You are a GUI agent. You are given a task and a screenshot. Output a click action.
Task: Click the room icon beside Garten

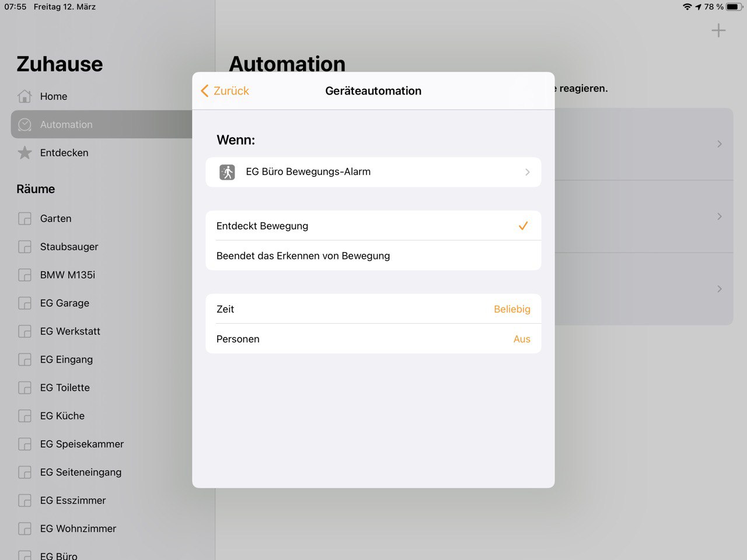tap(25, 219)
